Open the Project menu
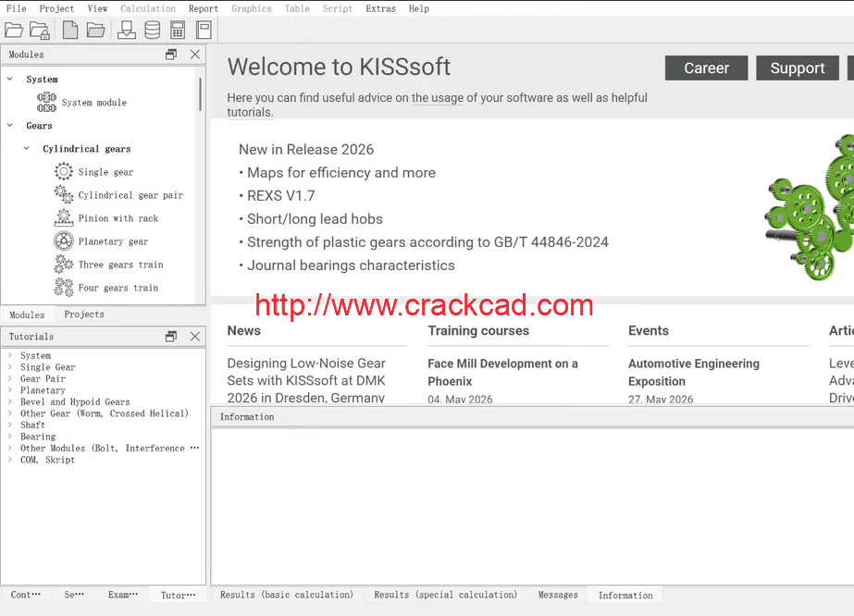 pos(56,8)
